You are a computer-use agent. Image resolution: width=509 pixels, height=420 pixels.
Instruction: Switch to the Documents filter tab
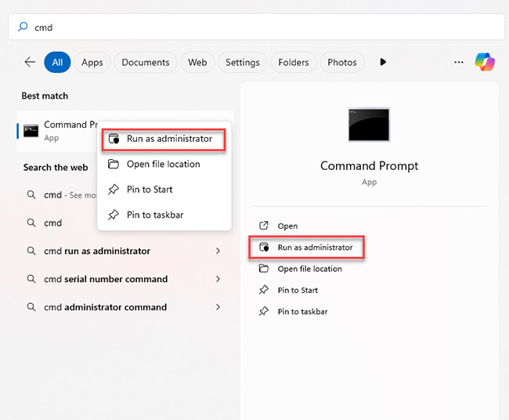(146, 62)
